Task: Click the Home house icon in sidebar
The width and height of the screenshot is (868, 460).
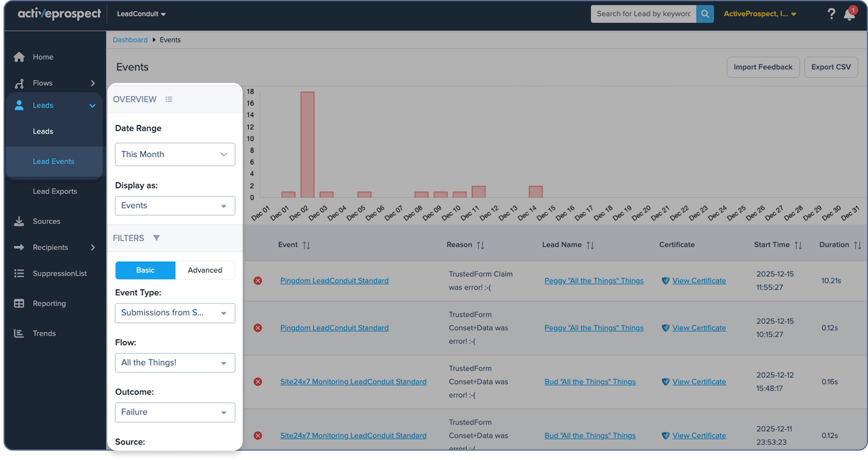Action: click(19, 57)
